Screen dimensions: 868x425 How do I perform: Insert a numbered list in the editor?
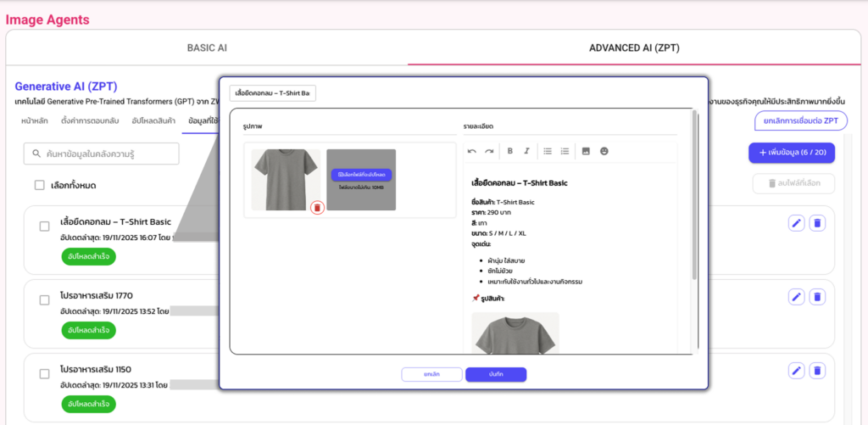[565, 151]
